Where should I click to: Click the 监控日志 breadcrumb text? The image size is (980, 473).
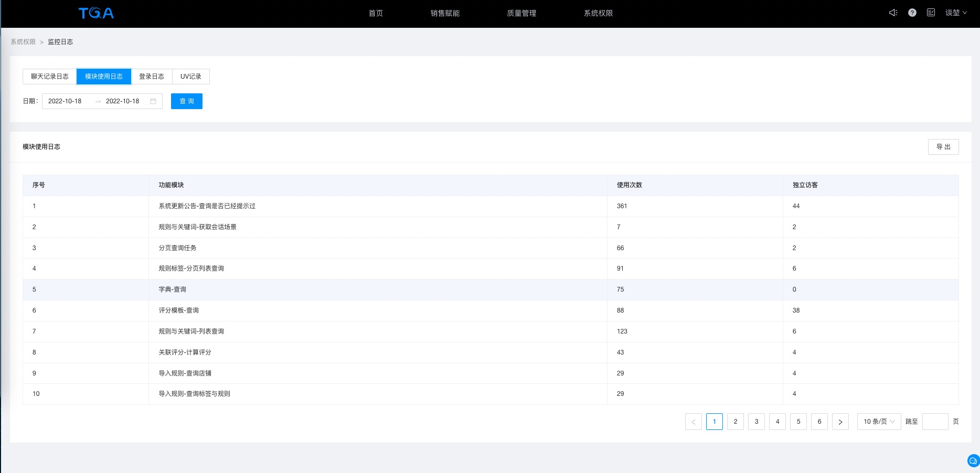[x=60, y=42]
